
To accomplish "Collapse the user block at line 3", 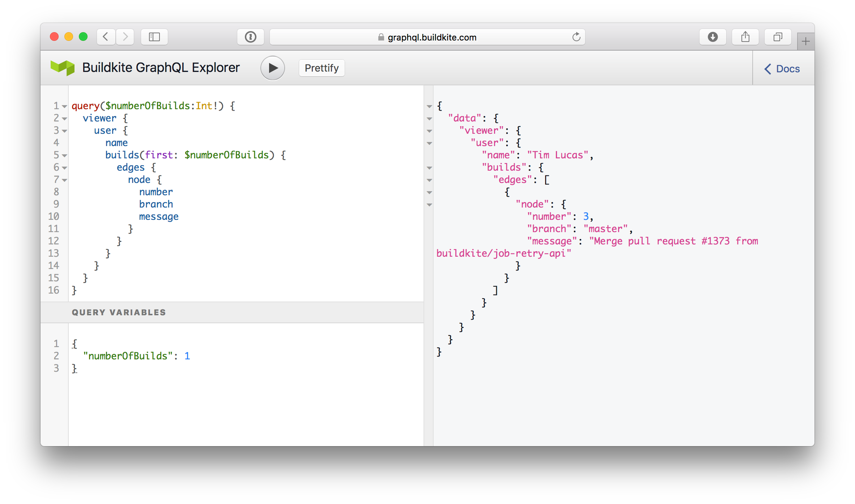I will pos(64,131).
